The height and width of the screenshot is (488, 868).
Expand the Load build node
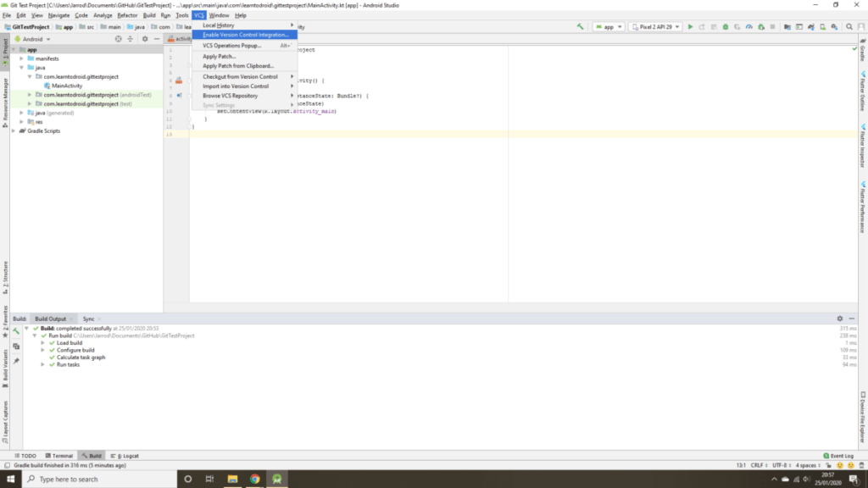pos(42,343)
